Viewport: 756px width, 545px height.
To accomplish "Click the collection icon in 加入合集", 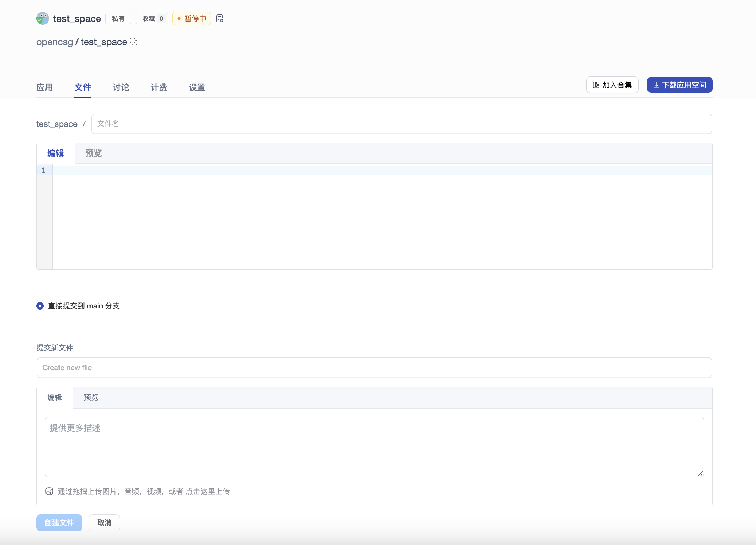I will pos(596,85).
